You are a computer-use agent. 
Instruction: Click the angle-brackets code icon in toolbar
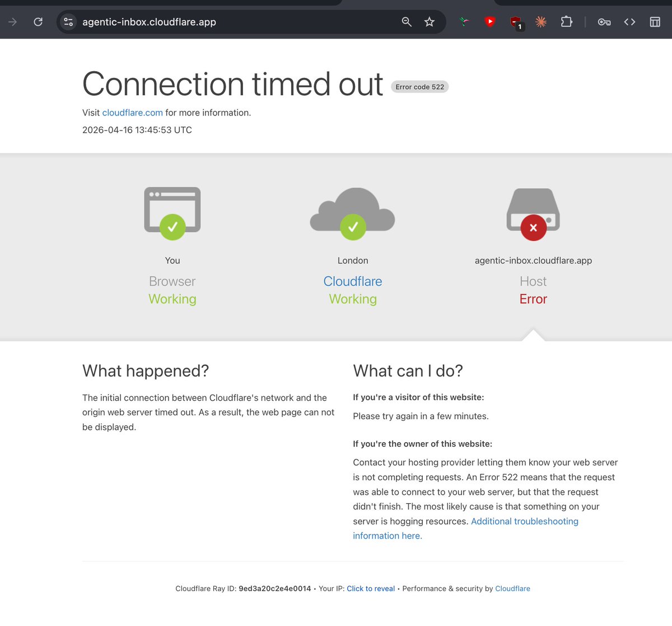629,22
